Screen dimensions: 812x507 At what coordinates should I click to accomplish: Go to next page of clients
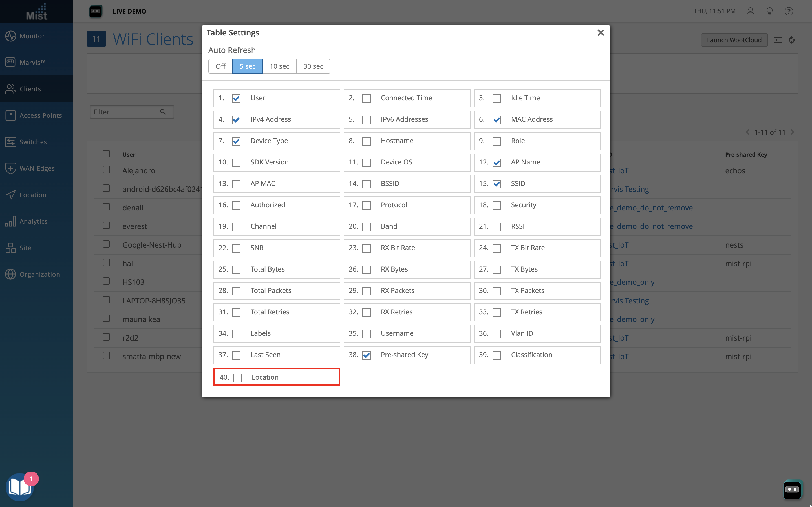(793, 132)
